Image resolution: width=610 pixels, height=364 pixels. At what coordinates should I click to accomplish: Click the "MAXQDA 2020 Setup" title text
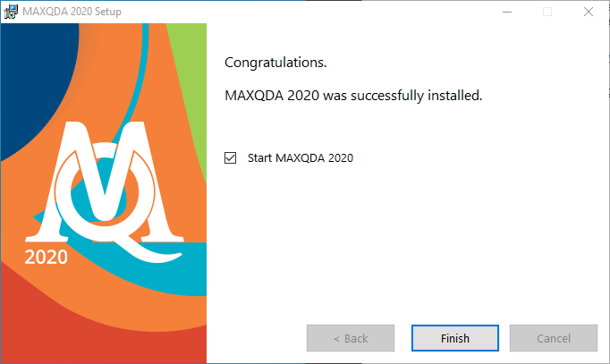click(72, 12)
